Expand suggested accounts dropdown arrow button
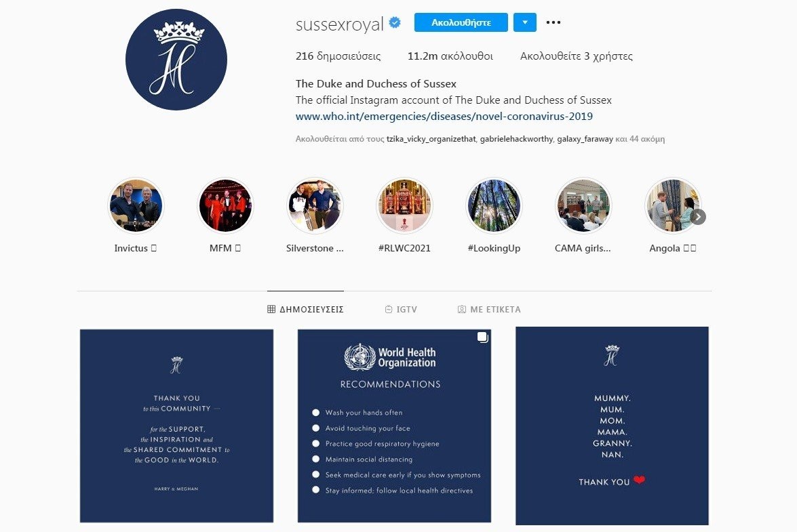This screenshot has width=797, height=532. 525,22
